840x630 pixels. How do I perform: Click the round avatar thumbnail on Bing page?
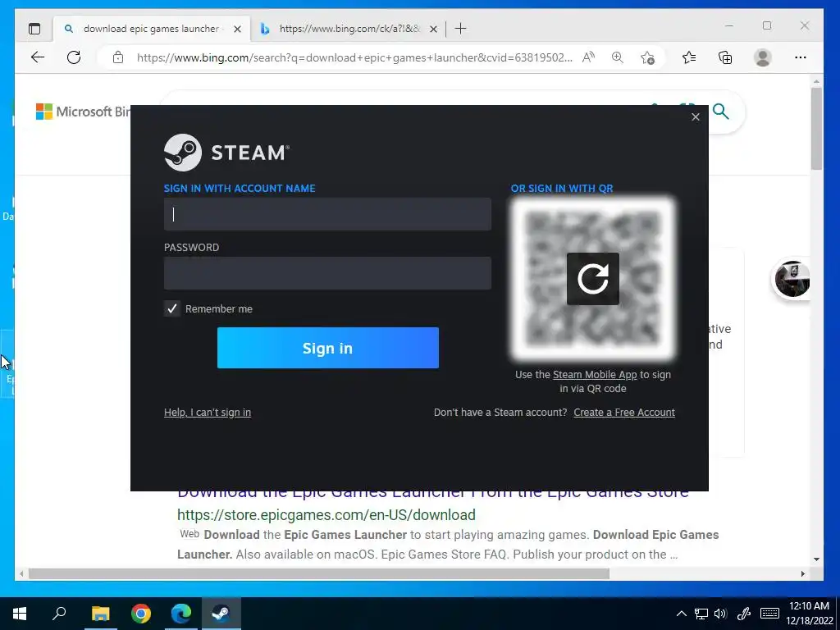pos(792,279)
